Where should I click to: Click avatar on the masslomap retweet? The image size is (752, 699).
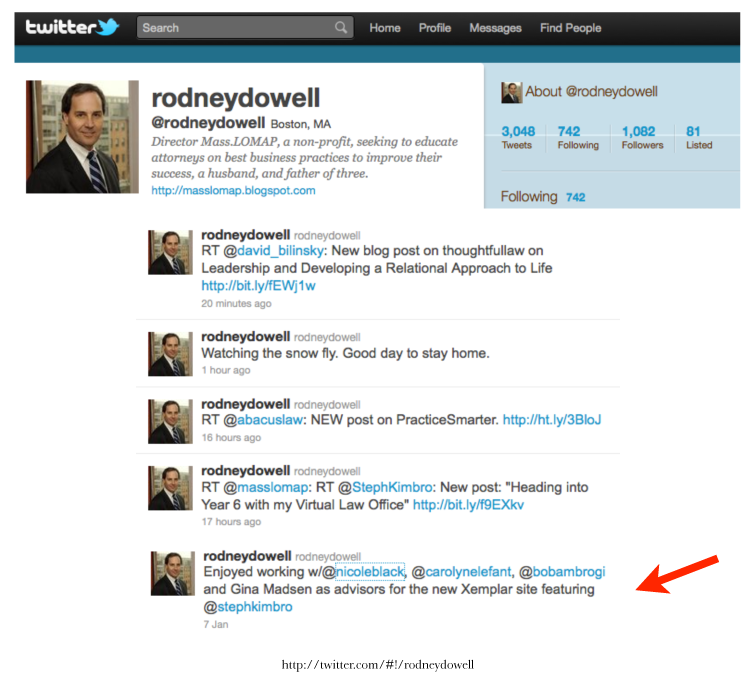click(x=170, y=488)
